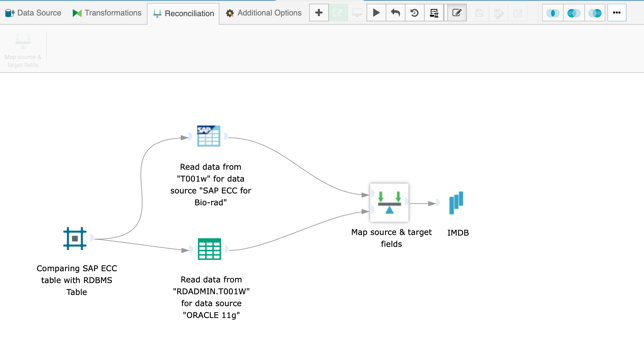Select the Comparing SAP ECC start node
Viewport: 644px width, 346px height.
click(x=75, y=238)
